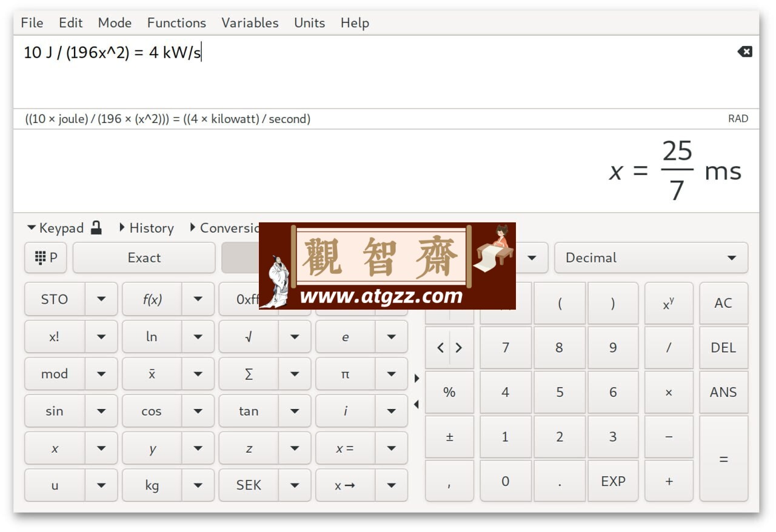Toggle the RAD angle unit indicator

(738, 119)
